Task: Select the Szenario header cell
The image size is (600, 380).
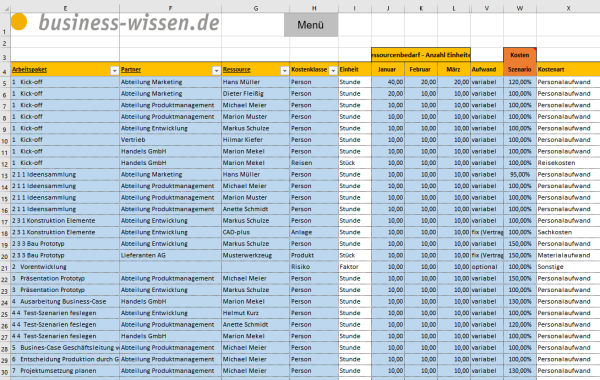Action: click(520, 69)
